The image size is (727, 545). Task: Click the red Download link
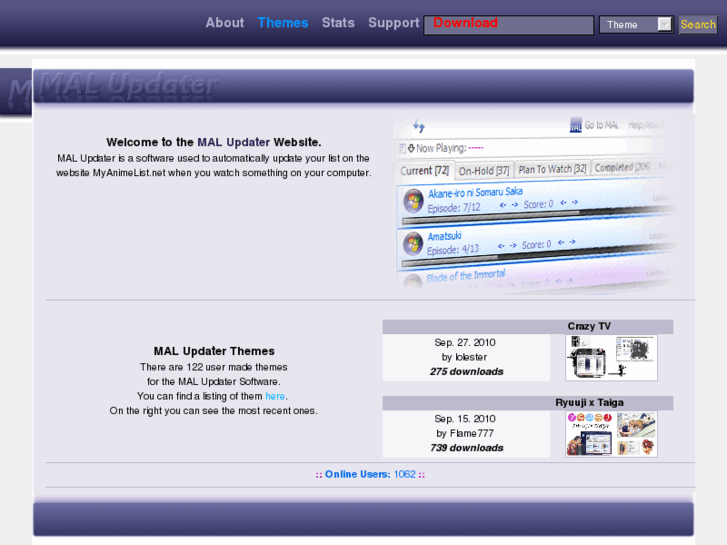coord(465,22)
